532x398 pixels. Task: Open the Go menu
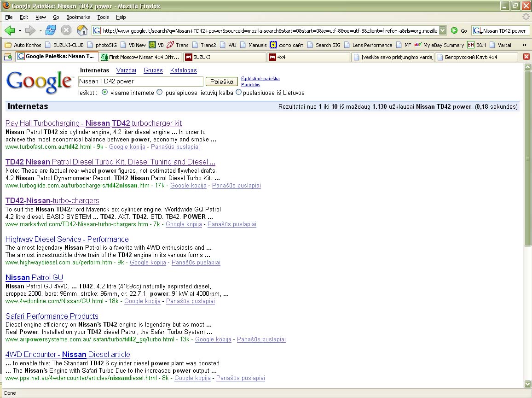56,17
